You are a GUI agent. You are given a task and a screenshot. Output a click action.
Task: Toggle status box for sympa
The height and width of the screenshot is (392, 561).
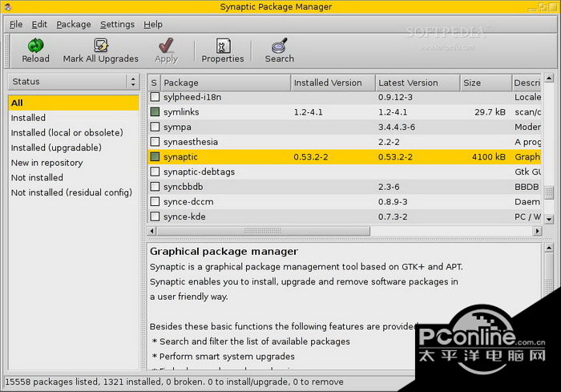point(155,127)
